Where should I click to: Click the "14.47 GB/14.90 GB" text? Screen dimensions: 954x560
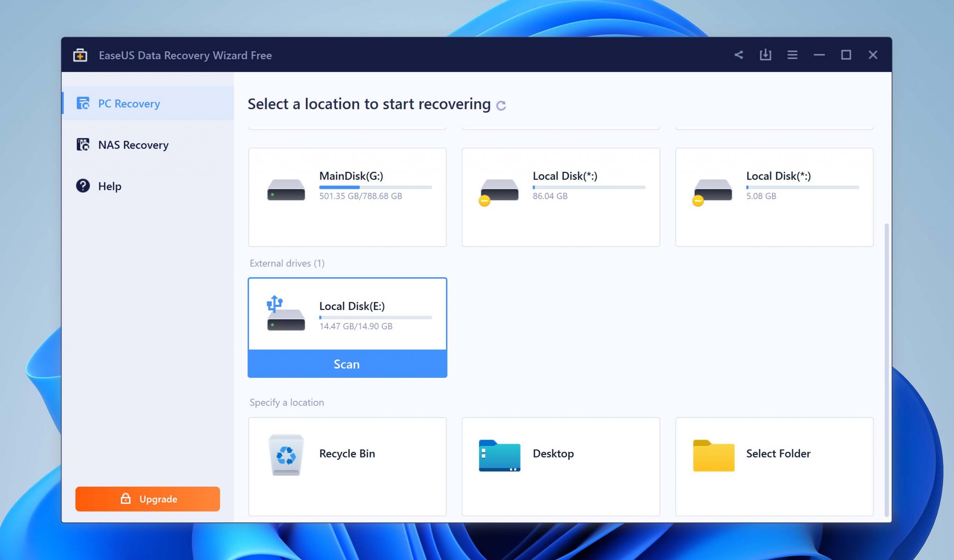tap(356, 326)
